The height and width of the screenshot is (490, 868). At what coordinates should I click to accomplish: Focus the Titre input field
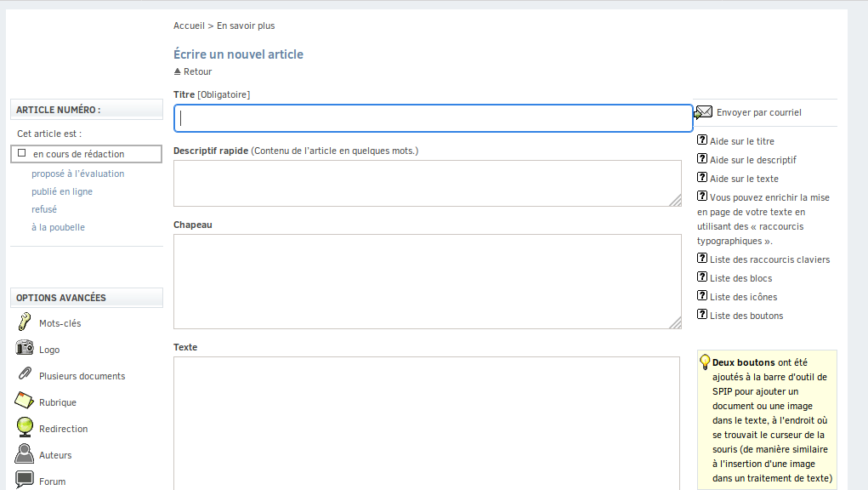pos(434,118)
